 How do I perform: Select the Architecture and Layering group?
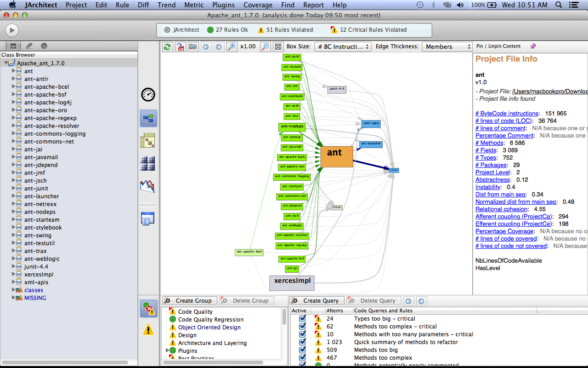[212, 343]
